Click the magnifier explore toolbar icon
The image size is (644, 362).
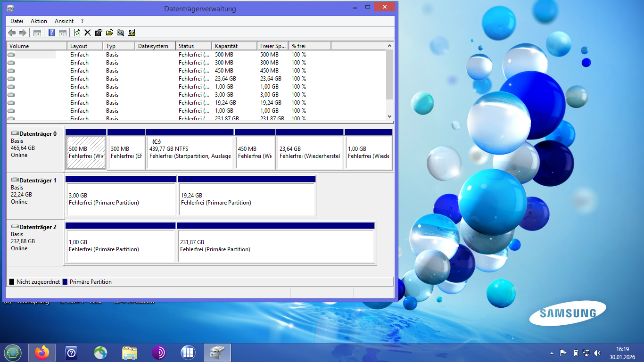120,33
